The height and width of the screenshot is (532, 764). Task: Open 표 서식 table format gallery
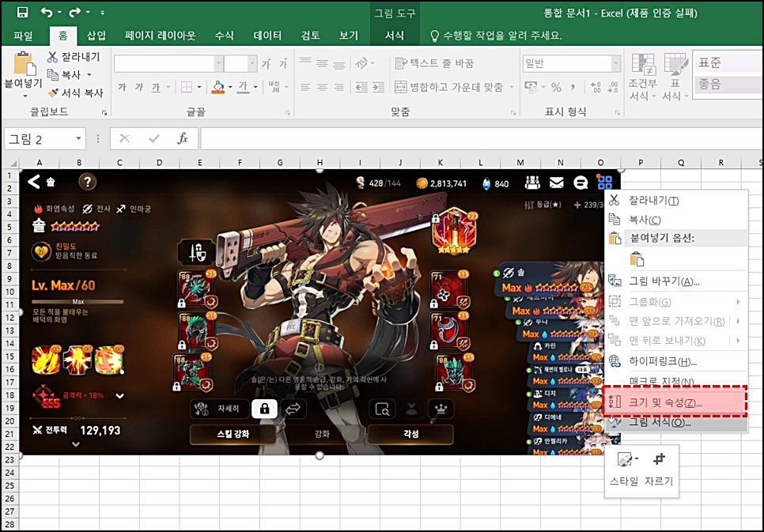click(675, 77)
